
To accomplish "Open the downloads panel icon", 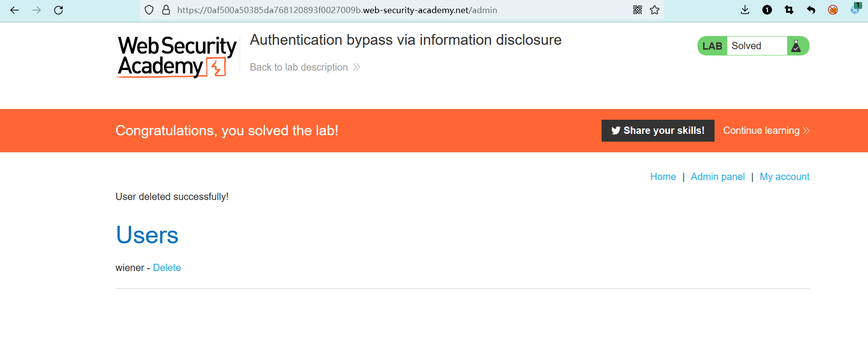I will 745,10.
